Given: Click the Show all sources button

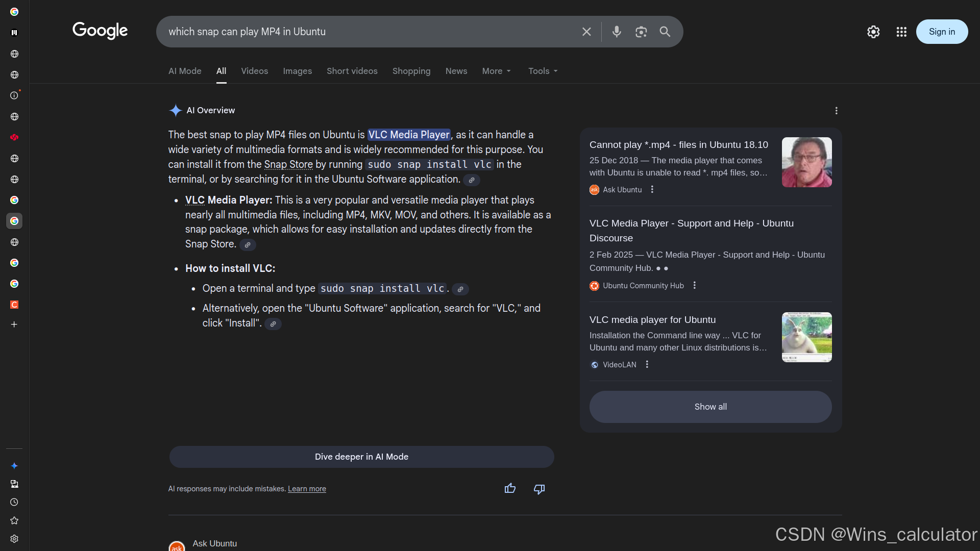Looking at the screenshot, I should pyautogui.click(x=710, y=407).
